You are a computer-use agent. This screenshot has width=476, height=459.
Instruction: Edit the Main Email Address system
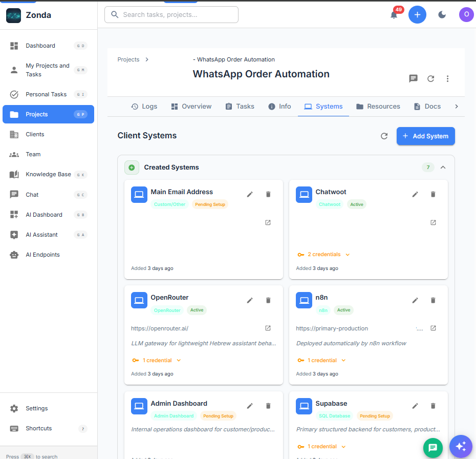[250, 195]
